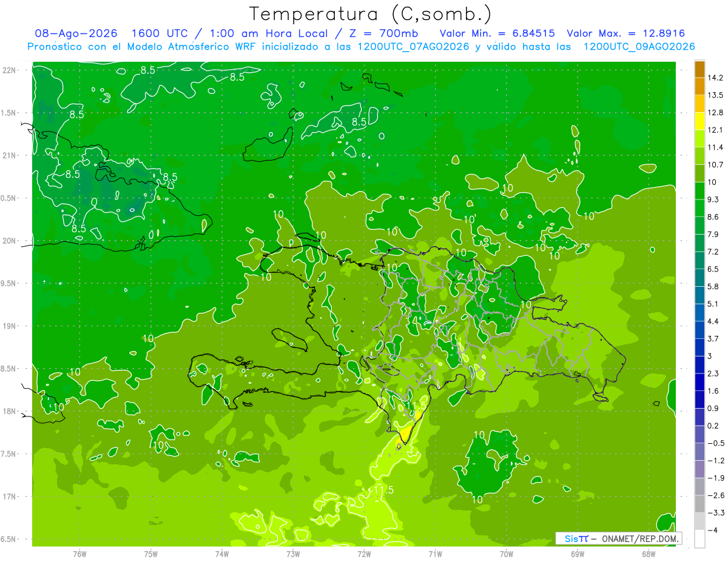Pick the white swatch below -4 on colorbar
The height and width of the screenshot is (562, 728).
coord(699,539)
